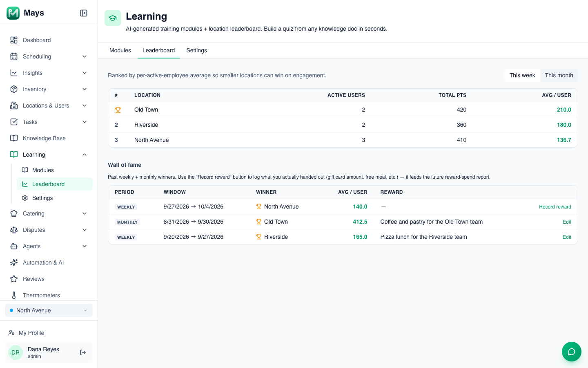Edit the Old Town monthly reward
Screen dimensions: 588x368
point(567,222)
